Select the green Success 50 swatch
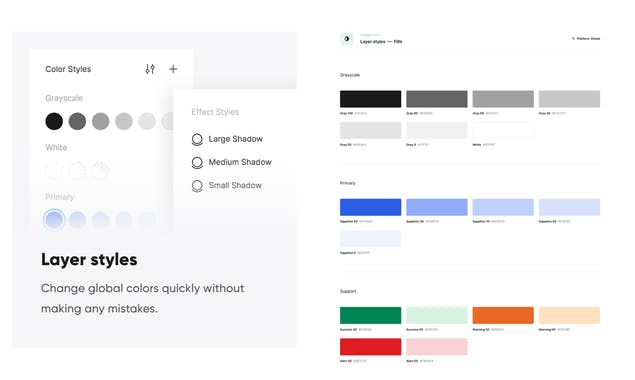 click(371, 315)
